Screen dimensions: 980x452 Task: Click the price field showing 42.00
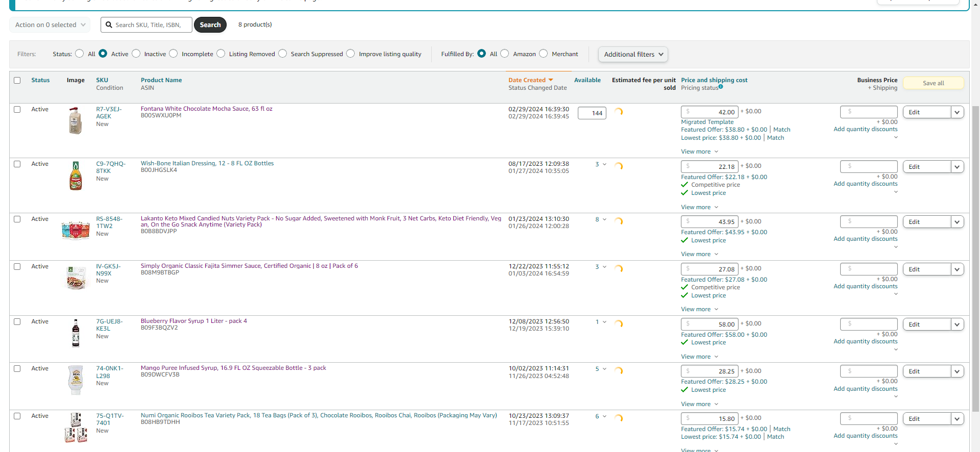(709, 112)
